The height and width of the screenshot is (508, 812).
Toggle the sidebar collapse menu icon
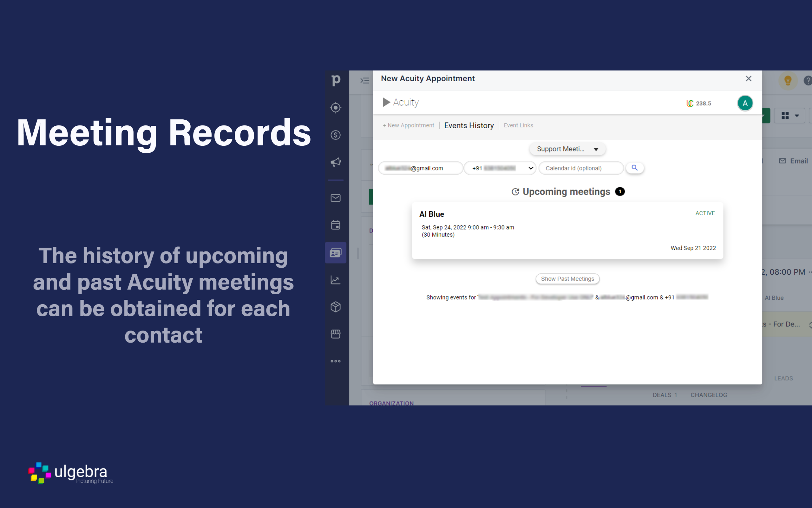365,81
